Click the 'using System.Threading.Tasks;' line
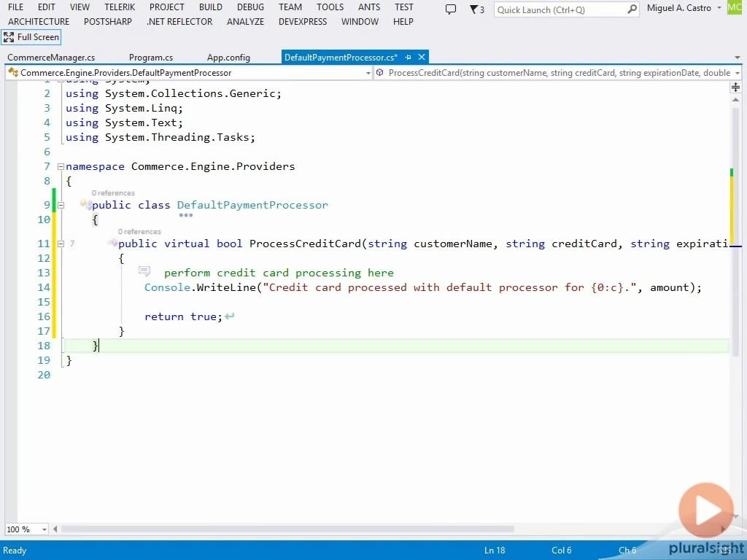This screenshot has height=560, width=747. pyautogui.click(x=160, y=137)
